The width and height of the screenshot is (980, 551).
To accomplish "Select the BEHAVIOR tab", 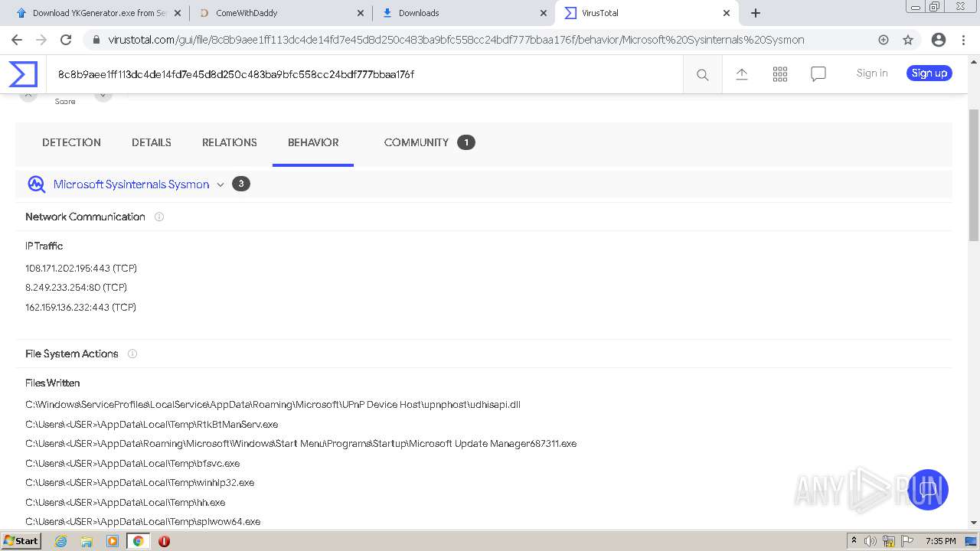I will (313, 142).
